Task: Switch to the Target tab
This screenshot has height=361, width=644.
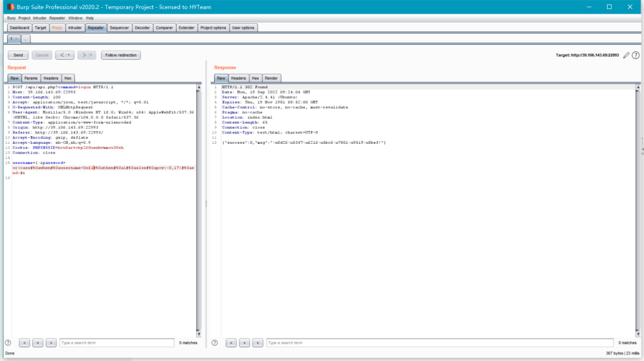Action: point(41,28)
